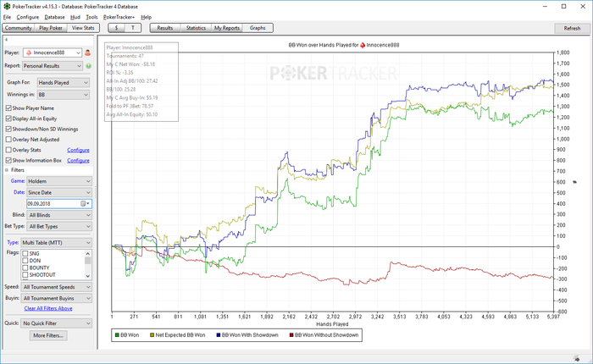Open the Hud menu
Image resolution: width=593 pixels, height=364 pixels.
click(x=75, y=17)
